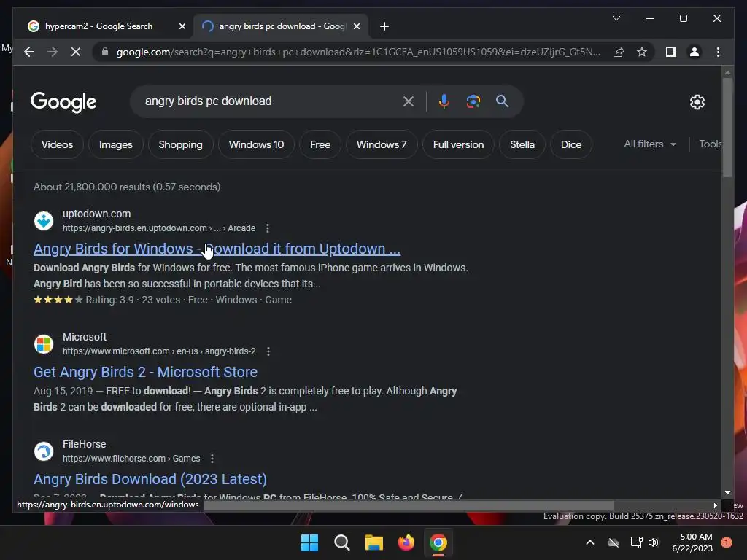Open clock and calendar at 5:00 AM
This screenshot has width=747, height=560.
point(692,542)
